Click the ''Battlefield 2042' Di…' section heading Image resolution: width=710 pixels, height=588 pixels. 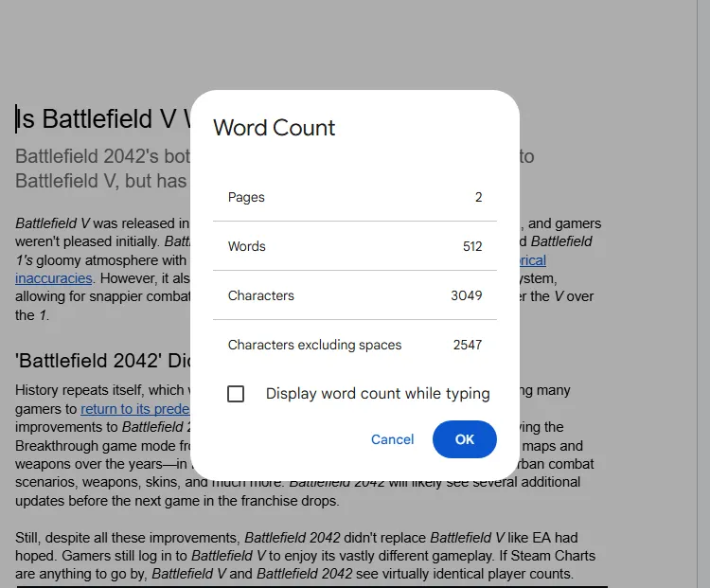103,361
